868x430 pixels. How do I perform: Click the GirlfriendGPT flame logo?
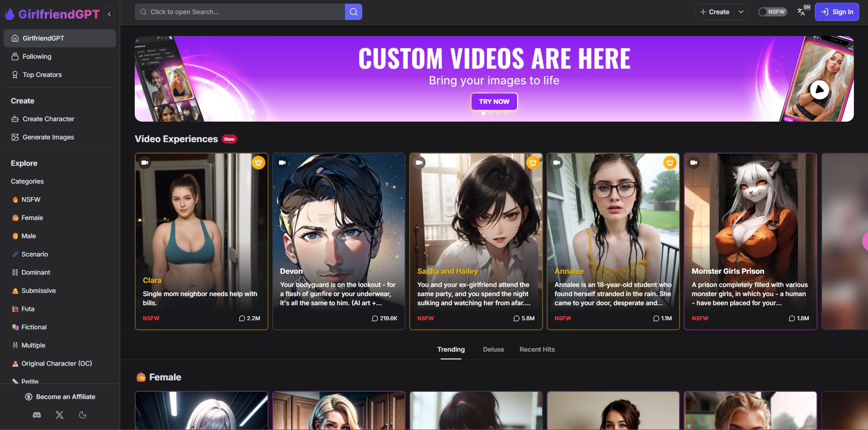coord(10,14)
